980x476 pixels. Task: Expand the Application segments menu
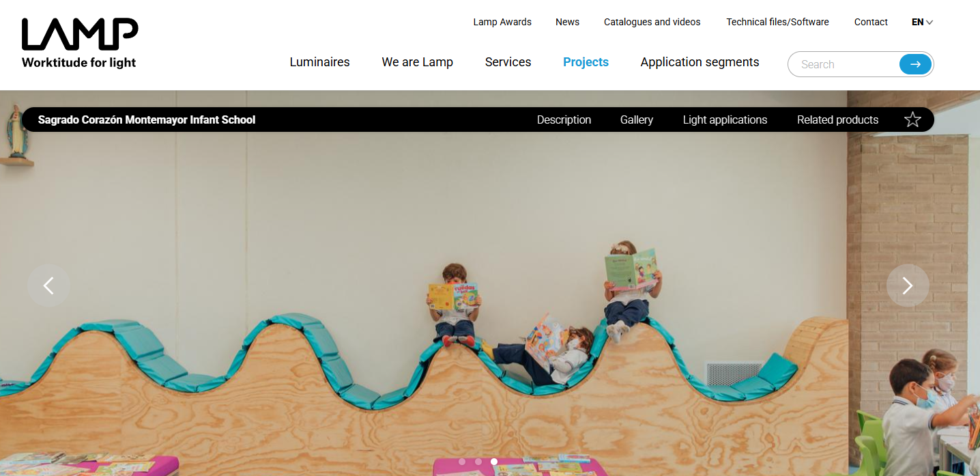[x=700, y=62]
